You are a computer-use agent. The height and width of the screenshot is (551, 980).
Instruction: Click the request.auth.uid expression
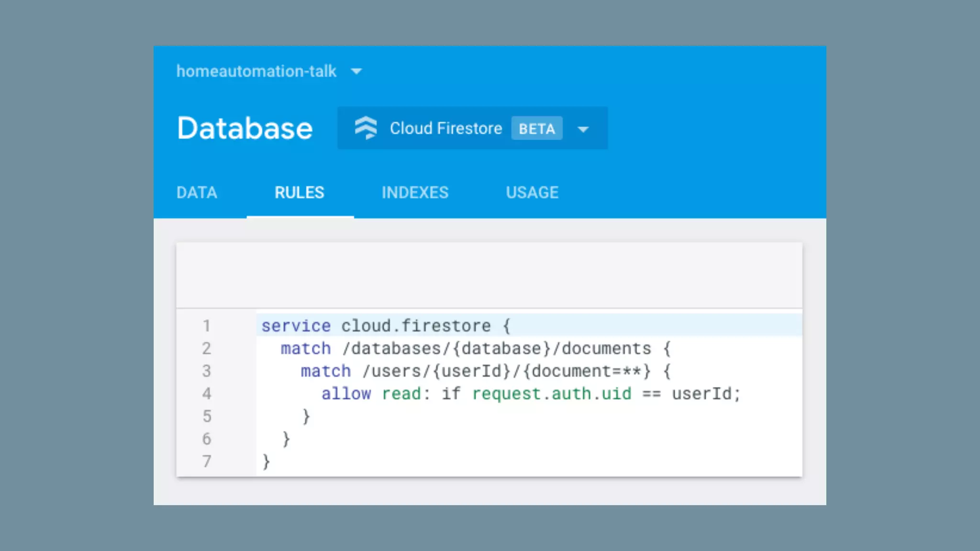click(x=551, y=394)
